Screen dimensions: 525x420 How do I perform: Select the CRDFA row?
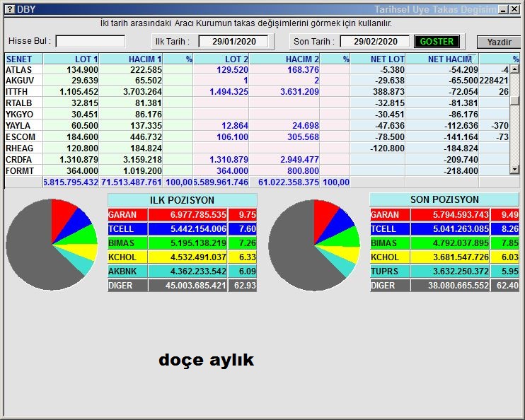pos(257,159)
